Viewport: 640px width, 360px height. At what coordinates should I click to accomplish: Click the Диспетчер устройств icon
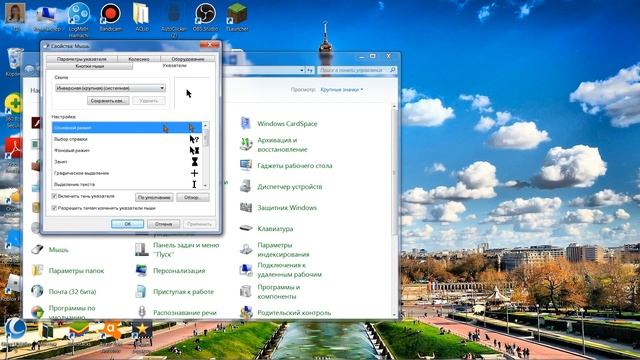(x=246, y=187)
